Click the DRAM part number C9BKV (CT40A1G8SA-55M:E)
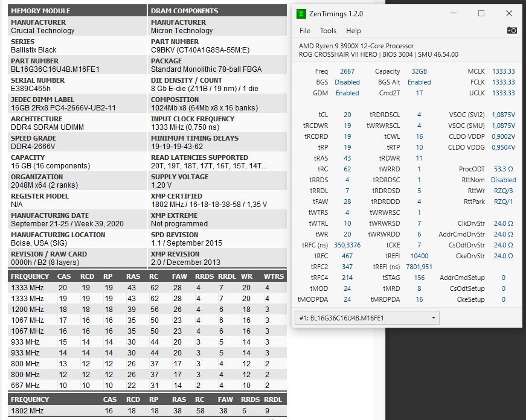Viewport: 526px width, 420px height. tap(200, 50)
